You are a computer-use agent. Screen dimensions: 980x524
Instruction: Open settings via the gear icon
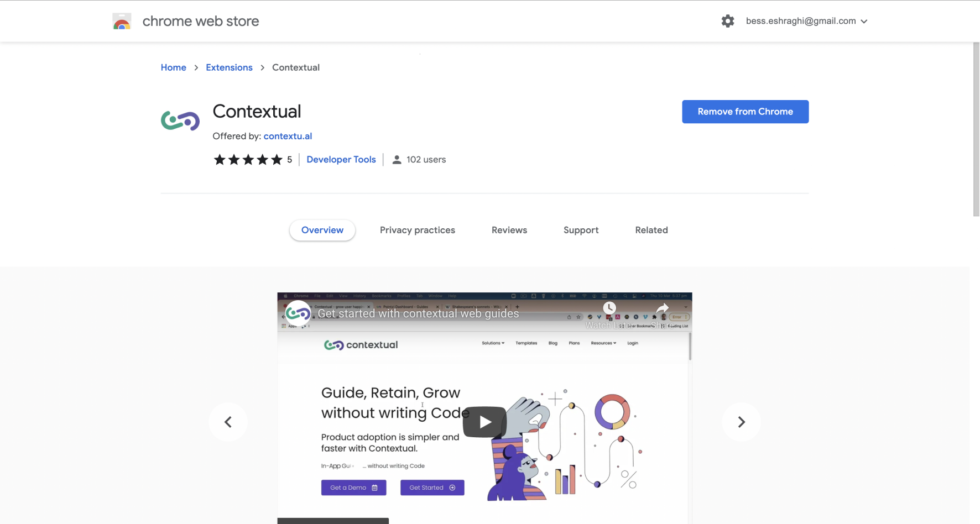coord(728,21)
